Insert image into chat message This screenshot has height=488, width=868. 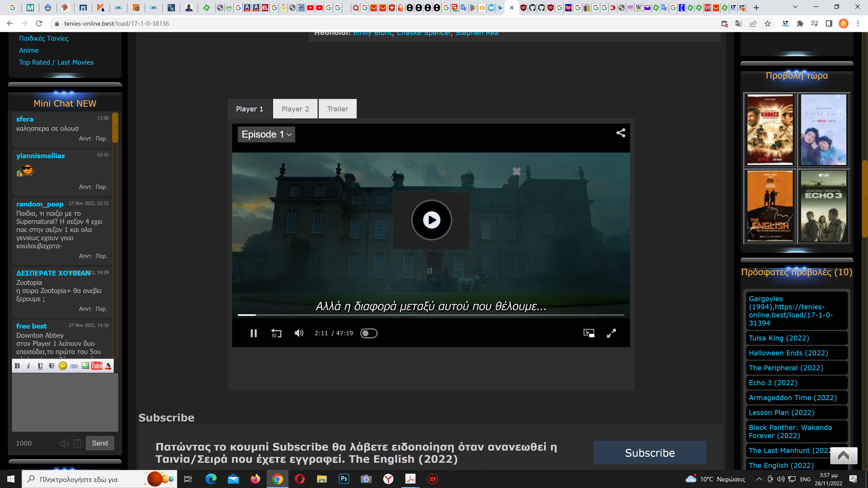(85, 366)
